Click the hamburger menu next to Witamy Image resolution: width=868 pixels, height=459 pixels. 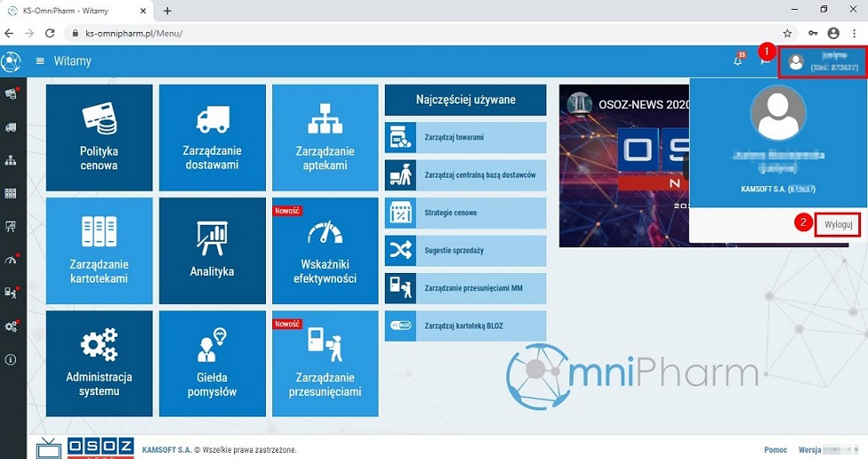[x=40, y=61]
